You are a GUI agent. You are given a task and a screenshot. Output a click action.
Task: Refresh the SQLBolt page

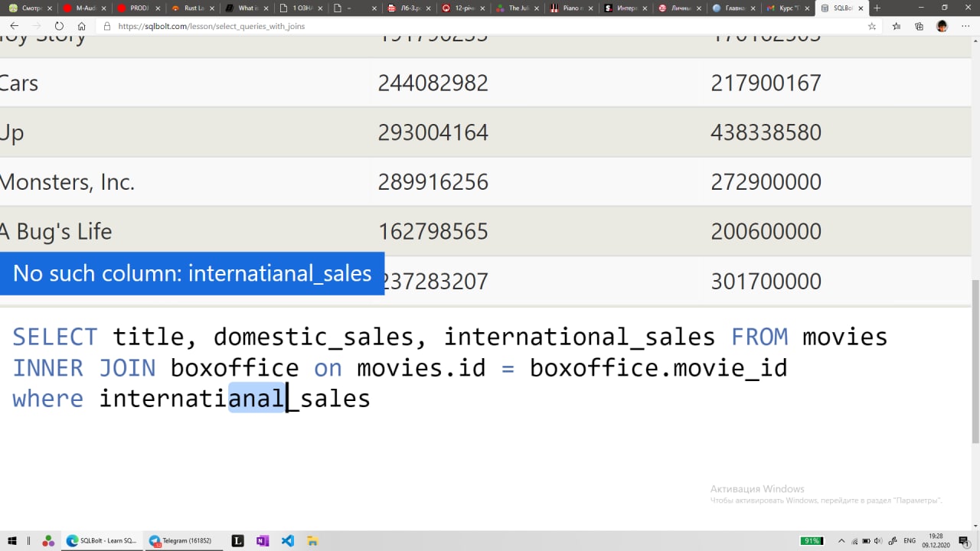tap(59, 26)
